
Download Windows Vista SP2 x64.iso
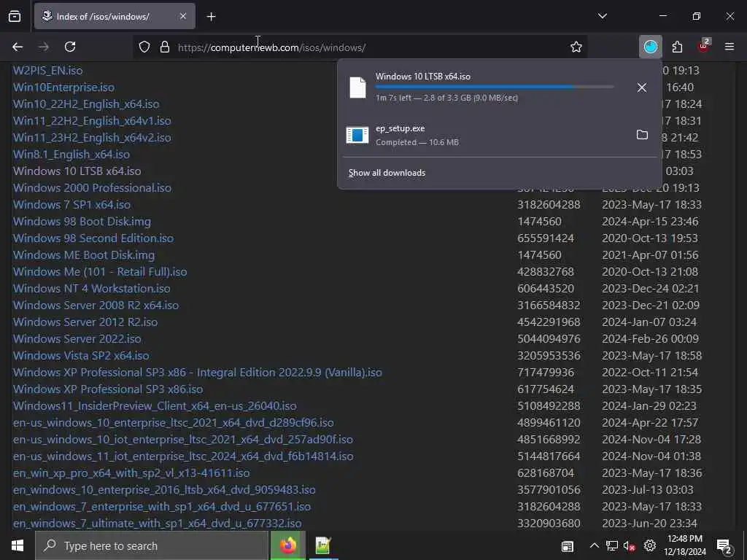(80, 355)
